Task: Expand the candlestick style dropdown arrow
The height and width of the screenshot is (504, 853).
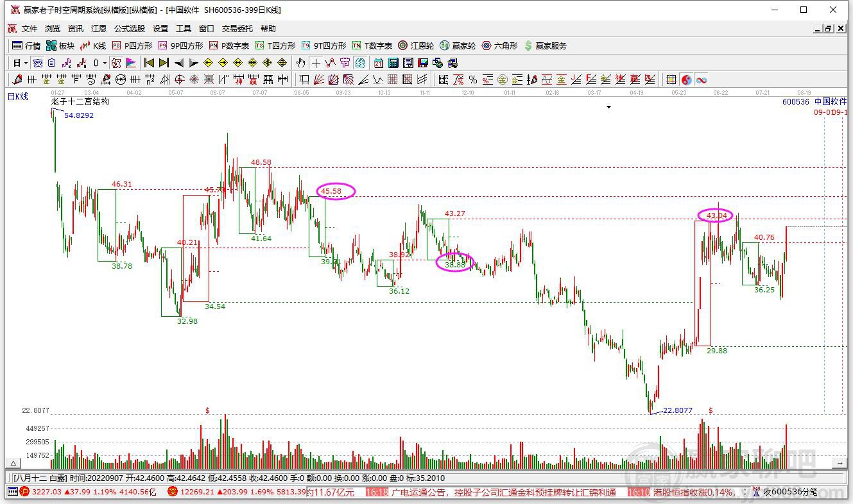Action: pyautogui.click(x=105, y=63)
